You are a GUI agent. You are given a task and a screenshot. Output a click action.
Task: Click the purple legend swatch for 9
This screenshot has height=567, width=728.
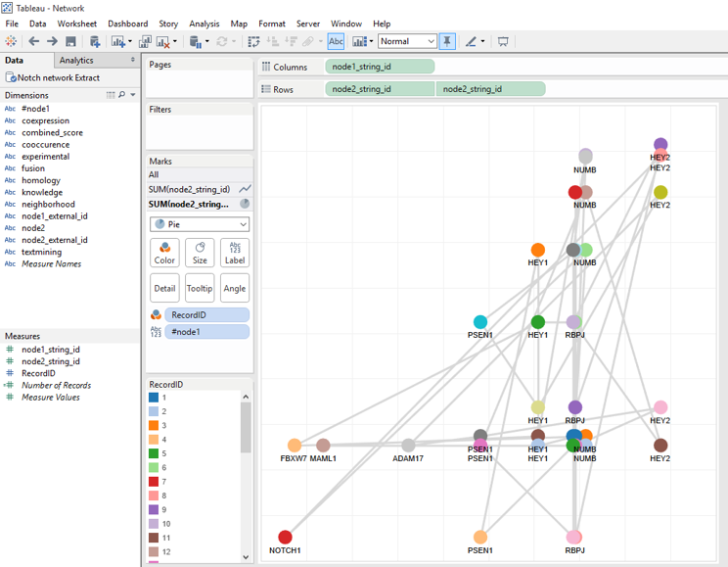pos(154,509)
